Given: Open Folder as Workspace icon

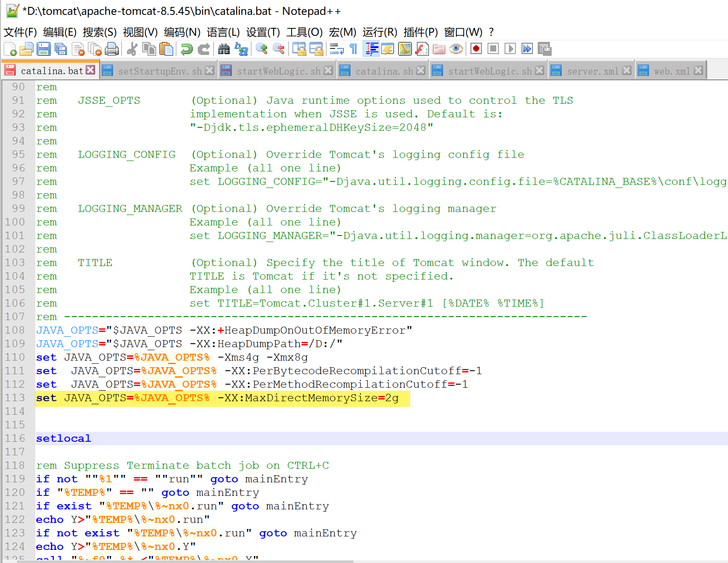Looking at the screenshot, I should [x=439, y=49].
